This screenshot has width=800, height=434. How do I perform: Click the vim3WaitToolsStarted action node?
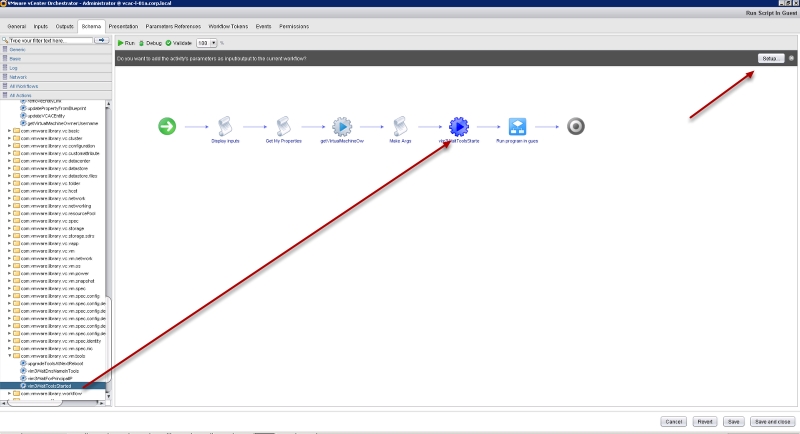click(x=459, y=126)
